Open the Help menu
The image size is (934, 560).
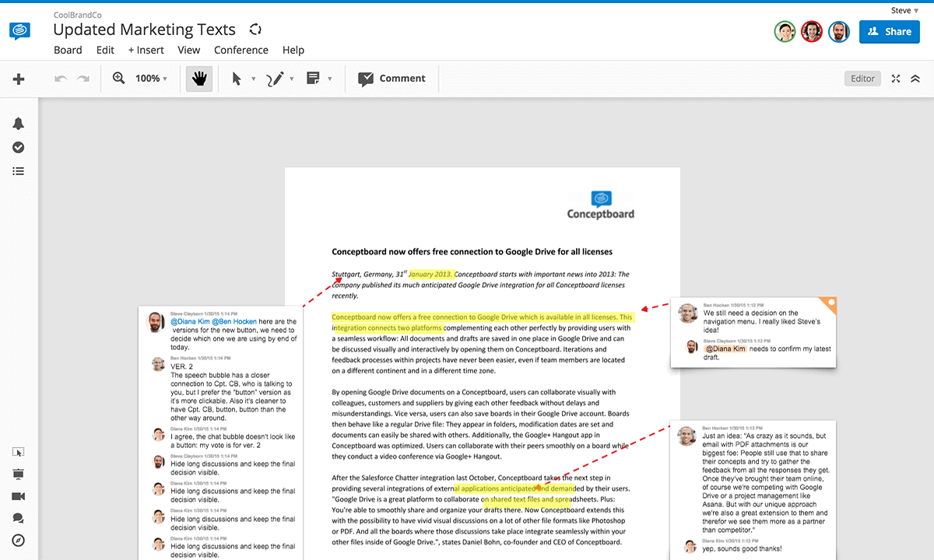pyautogui.click(x=293, y=50)
